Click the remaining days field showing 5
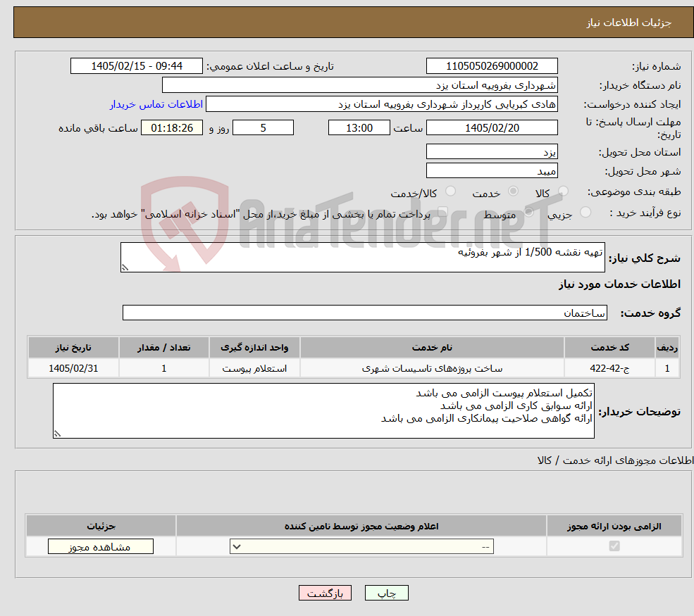The width and height of the screenshot is (694, 616). [263, 128]
